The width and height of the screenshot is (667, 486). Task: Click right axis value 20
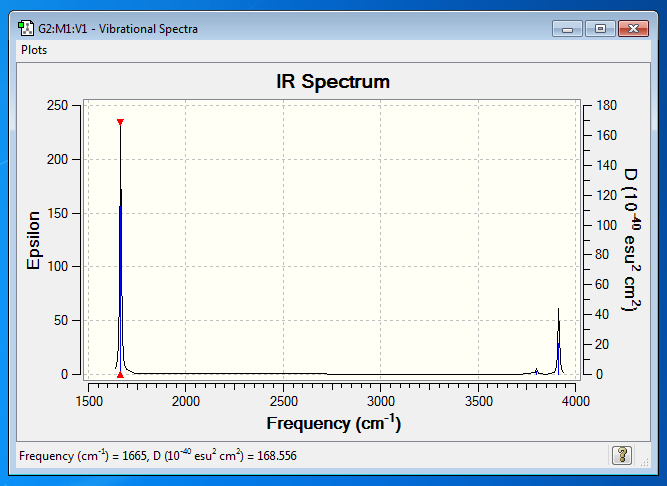pyautogui.click(x=602, y=344)
